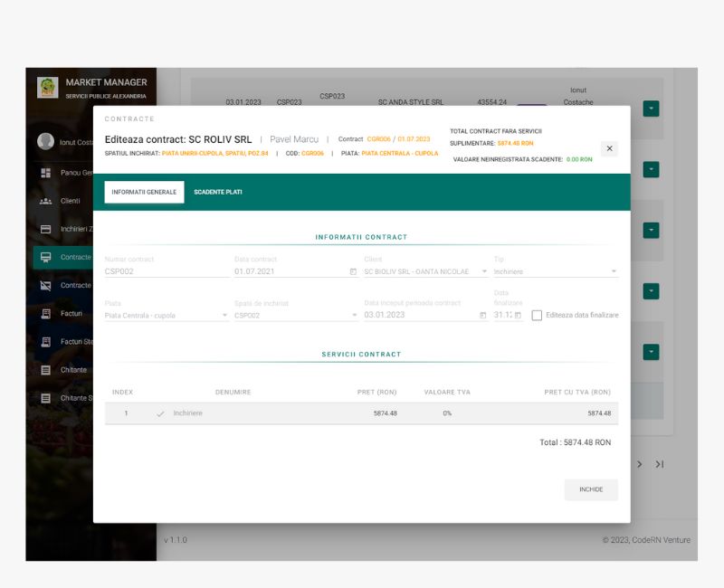This screenshot has width=724, height=588.
Task: Click the Market Manager logo icon
Action: pos(47,88)
